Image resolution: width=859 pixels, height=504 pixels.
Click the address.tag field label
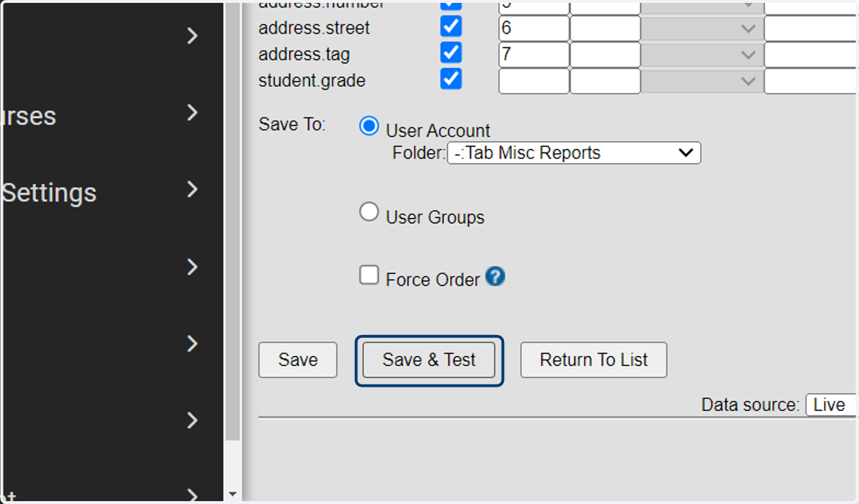click(x=304, y=54)
